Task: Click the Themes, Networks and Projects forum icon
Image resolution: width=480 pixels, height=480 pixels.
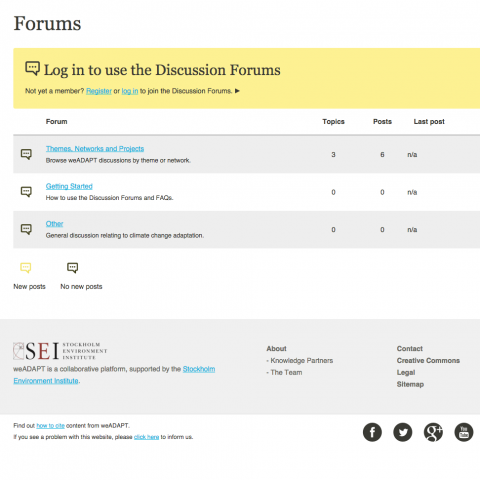Action: (26, 154)
